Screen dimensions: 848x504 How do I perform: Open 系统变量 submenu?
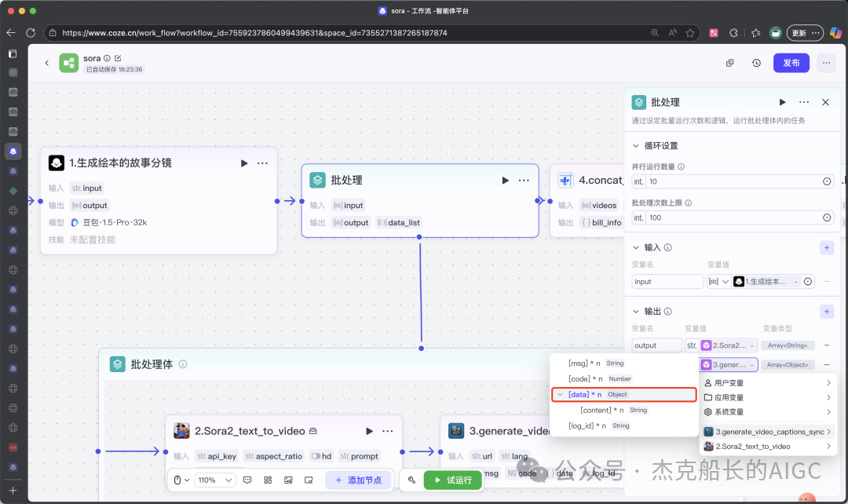coord(767,412)
